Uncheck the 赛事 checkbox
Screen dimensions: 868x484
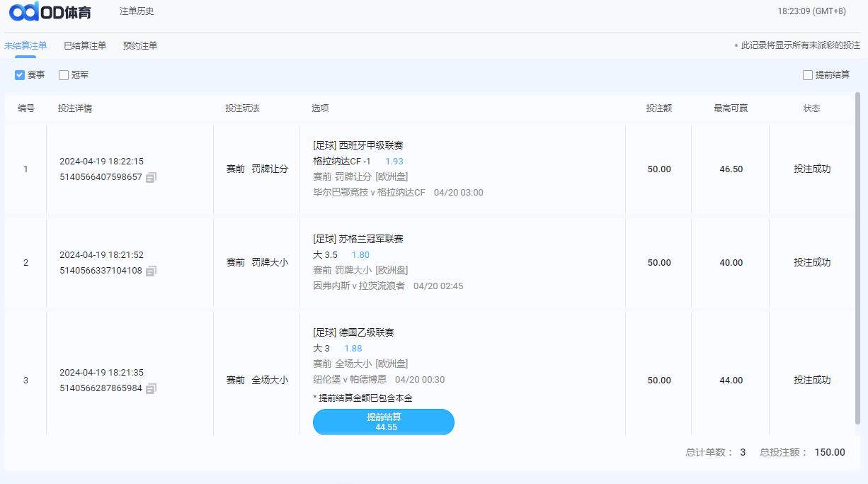tap(20, 75)
